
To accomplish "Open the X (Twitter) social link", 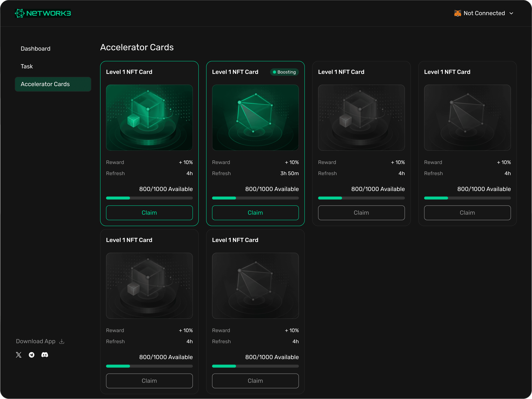I will [x=19, y=355].
